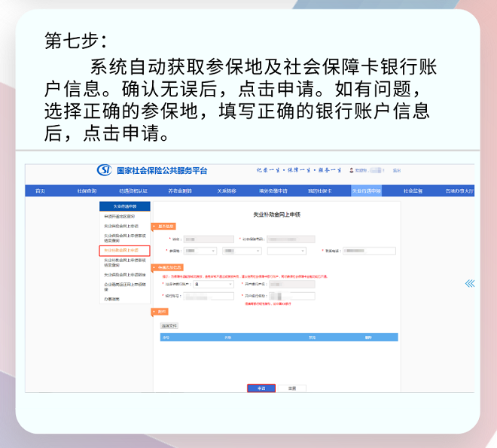The image size is (497, 448).
Task: Open the 社会监督 nav tab
Action: pyautogui.click(x=413, y=190)
